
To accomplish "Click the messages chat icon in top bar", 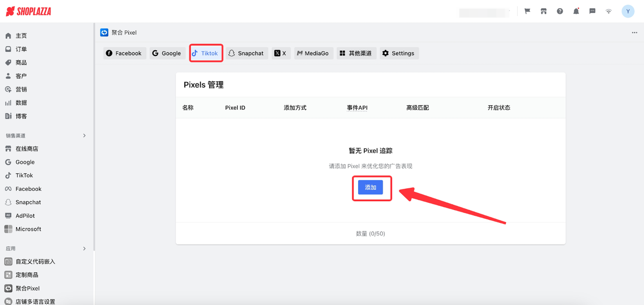I will pos(592,11).
